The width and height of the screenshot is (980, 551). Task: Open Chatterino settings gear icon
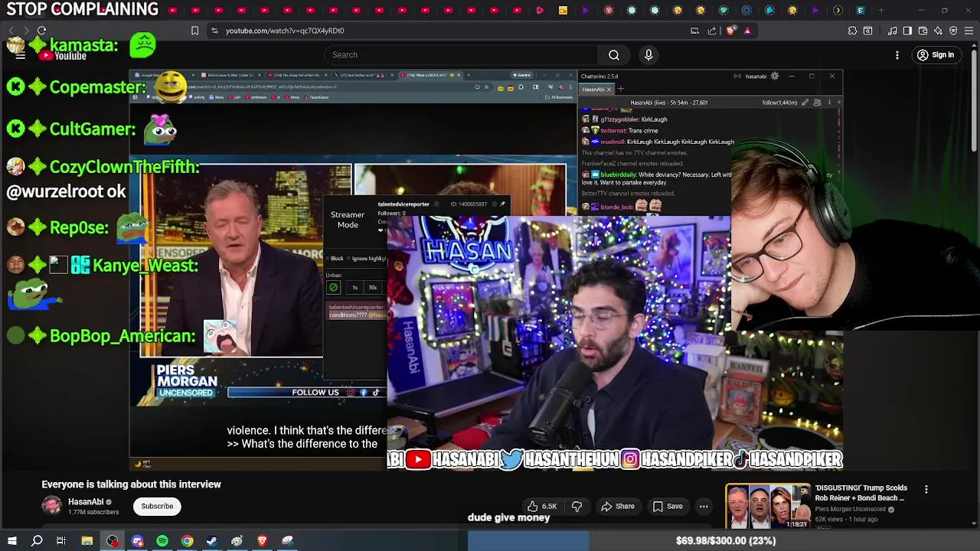[x=775, y=76]
